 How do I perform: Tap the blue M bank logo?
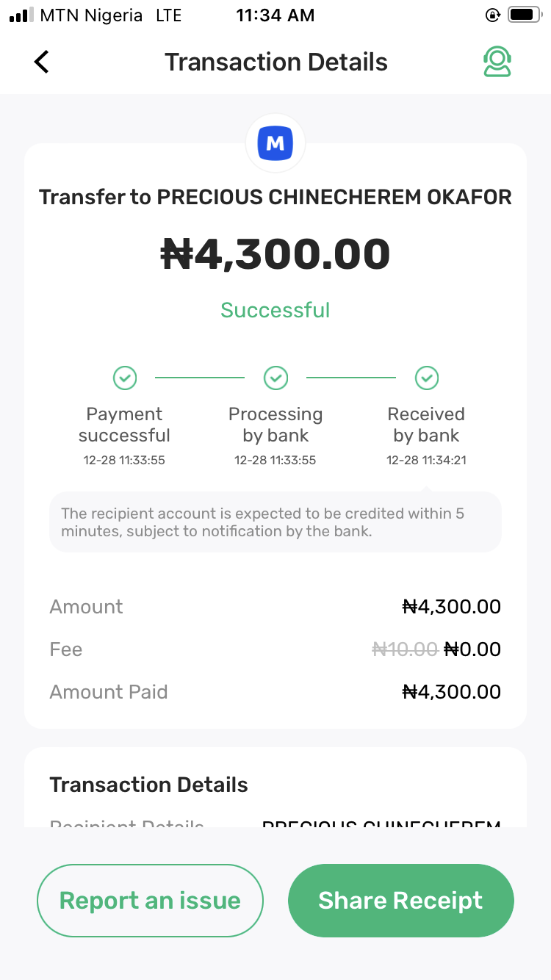pos(275,143)
